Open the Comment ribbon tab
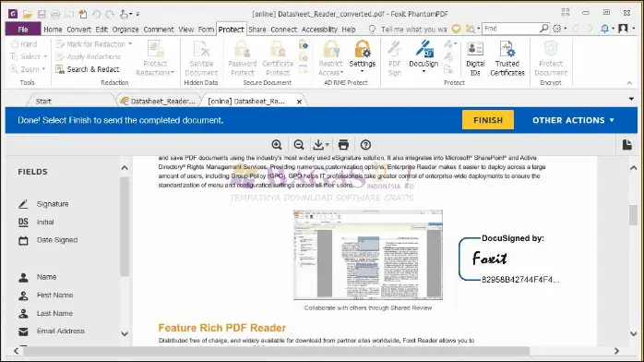 tap(159, 30)
